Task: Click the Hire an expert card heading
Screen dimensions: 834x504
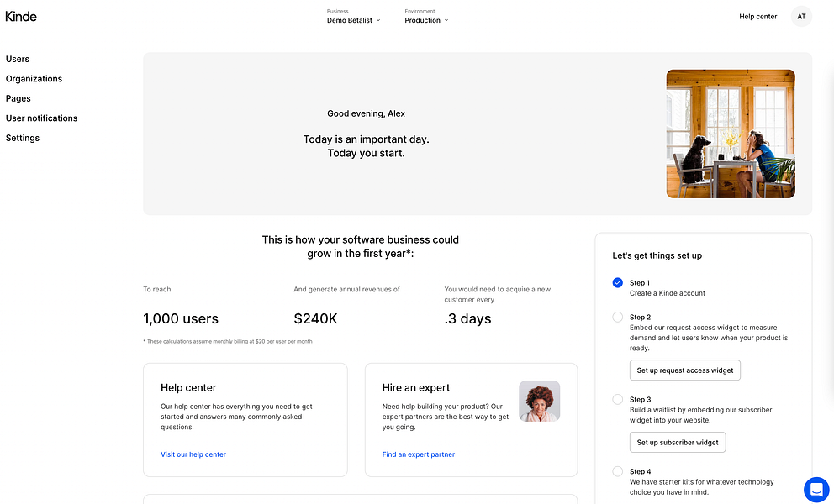Action: (416, 387)
